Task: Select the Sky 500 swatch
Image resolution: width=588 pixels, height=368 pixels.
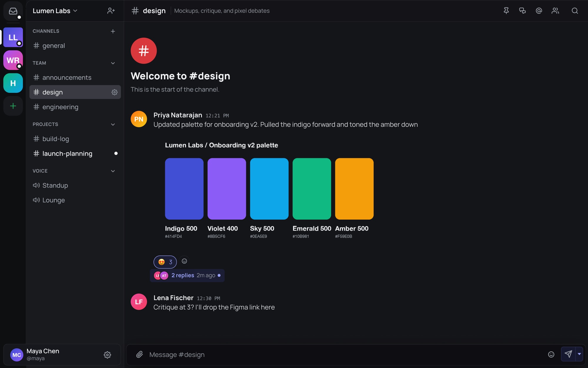Action: click(269, 189)
